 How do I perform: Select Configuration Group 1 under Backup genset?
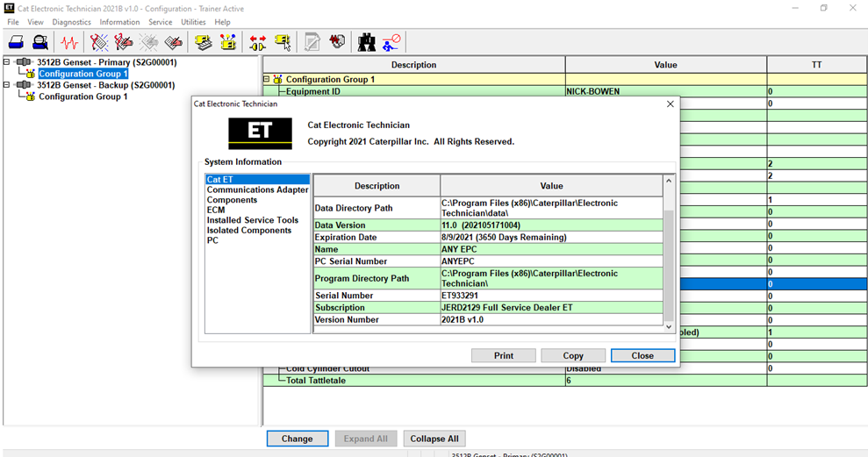(83, 96)
